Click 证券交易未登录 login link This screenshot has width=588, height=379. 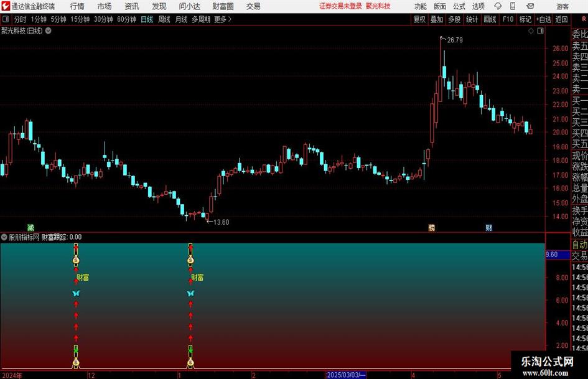tap(341, 6)
